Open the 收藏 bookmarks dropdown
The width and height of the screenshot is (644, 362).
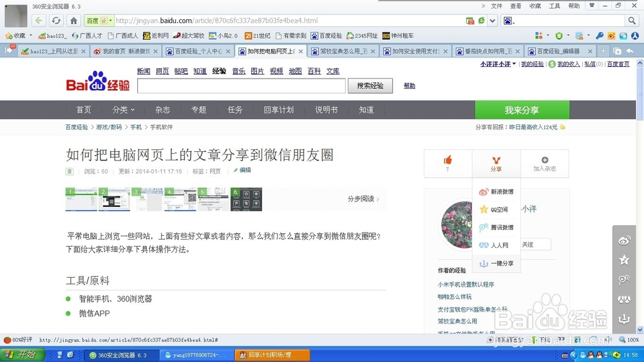tap(19, 35)
